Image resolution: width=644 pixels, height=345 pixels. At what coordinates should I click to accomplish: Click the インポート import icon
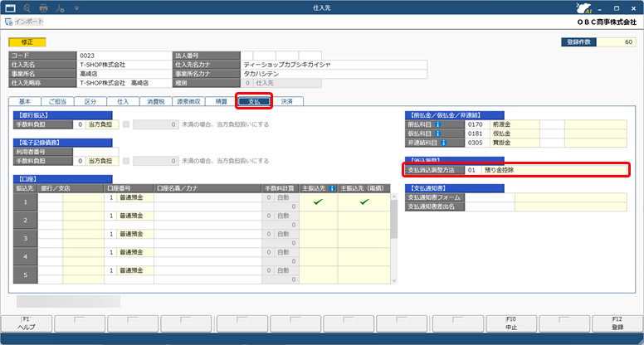point(8,22)
